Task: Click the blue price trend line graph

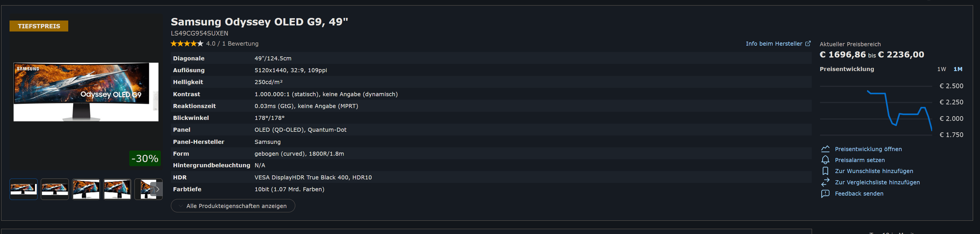Action: click(x=899, y=111)
